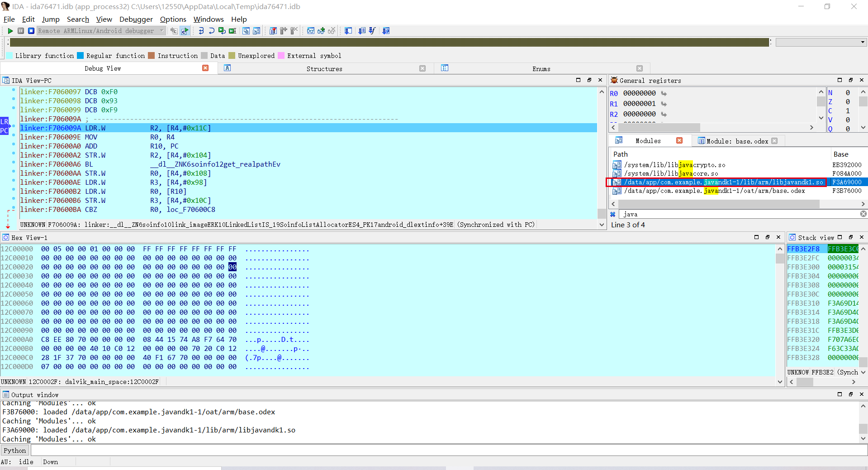
Task: Terminate process with the blue stop icon
Action: pos(31,31)
